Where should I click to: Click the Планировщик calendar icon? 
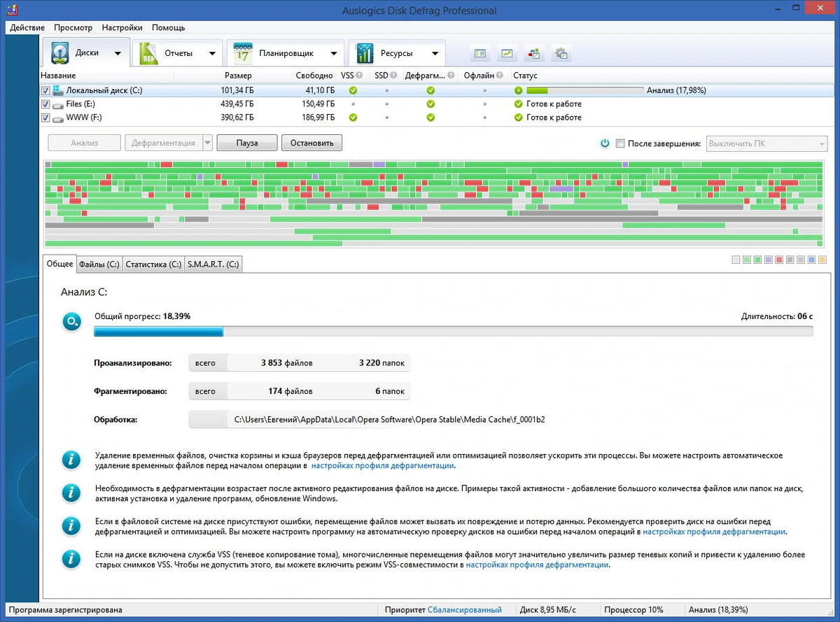[x=243, y=53]
